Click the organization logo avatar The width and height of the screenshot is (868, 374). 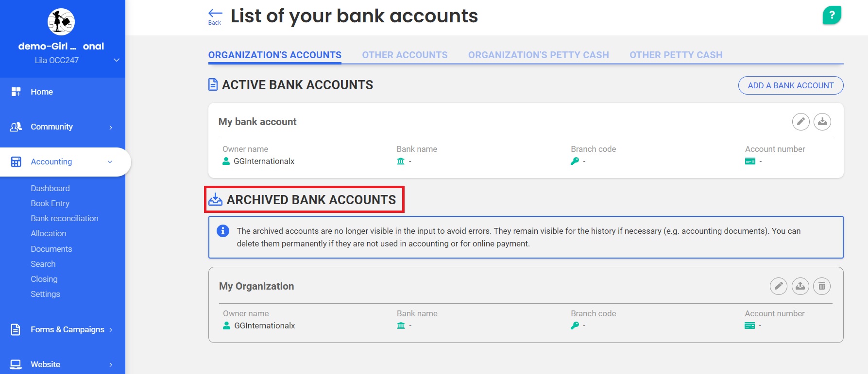point(61,22)
